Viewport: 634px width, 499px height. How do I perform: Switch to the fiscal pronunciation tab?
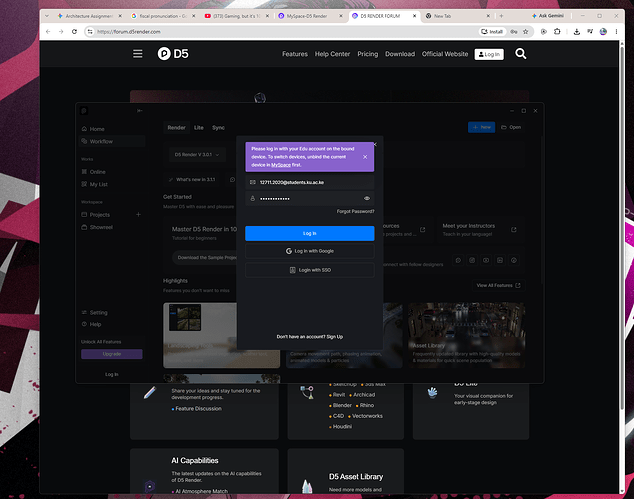[163, 16]
